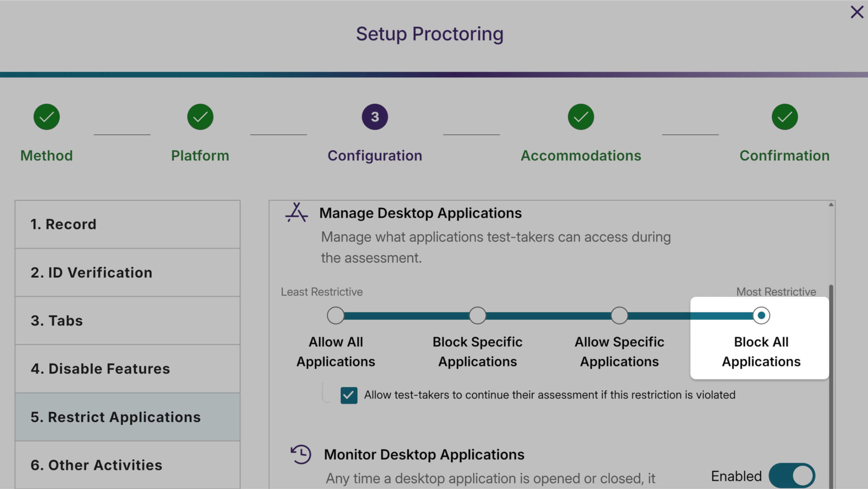
Task: Open the Other Activities section
Action: pos(127,465)
